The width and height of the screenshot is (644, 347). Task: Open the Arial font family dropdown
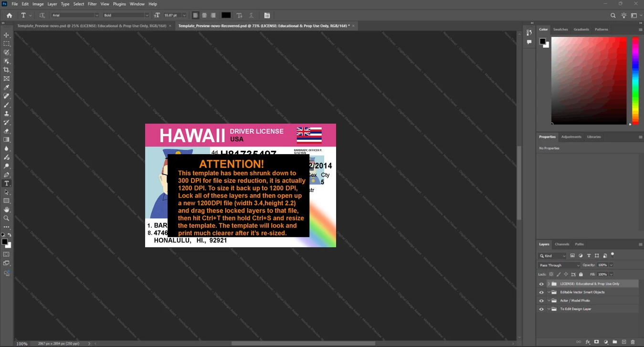[x=75, y=15]
